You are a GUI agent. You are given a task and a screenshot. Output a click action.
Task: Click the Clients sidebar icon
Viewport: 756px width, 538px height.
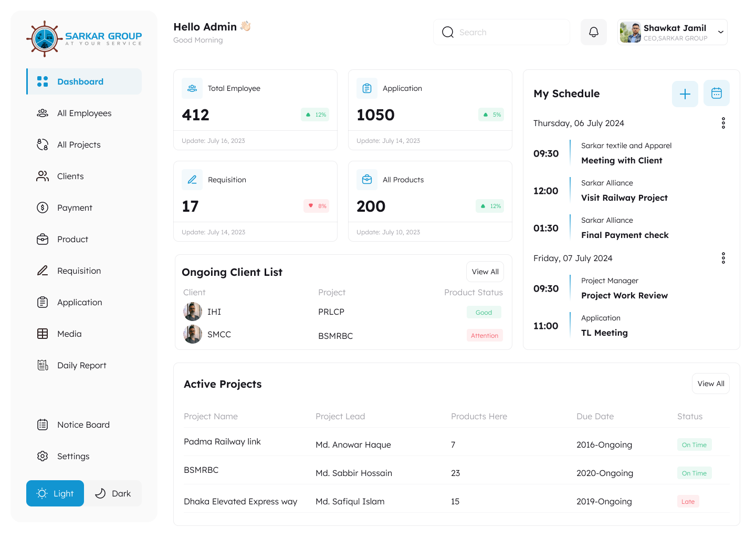point(43,176)
